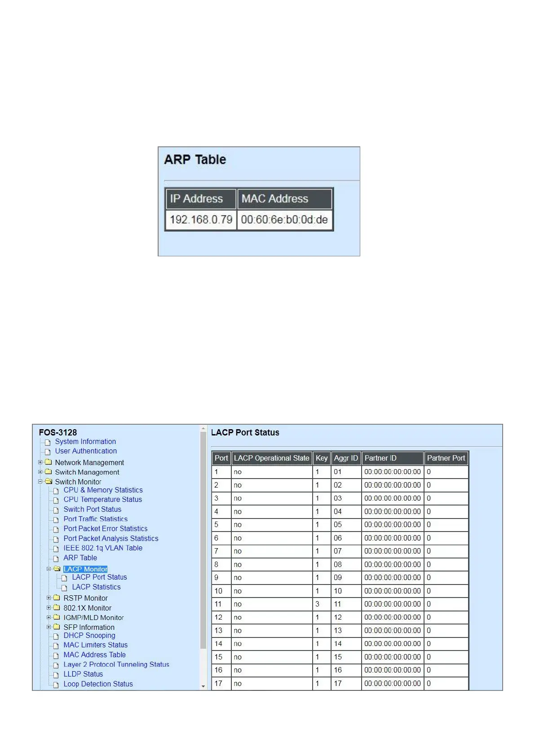Click the navigation scrollbar down arrow
This screenshot has height=756, width=535.
tap(203, 686)
